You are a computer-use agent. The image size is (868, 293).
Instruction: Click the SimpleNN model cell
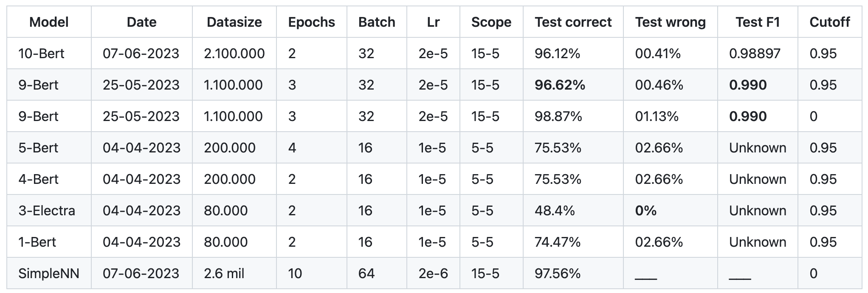pyautogui.click(x=49, y=273)
